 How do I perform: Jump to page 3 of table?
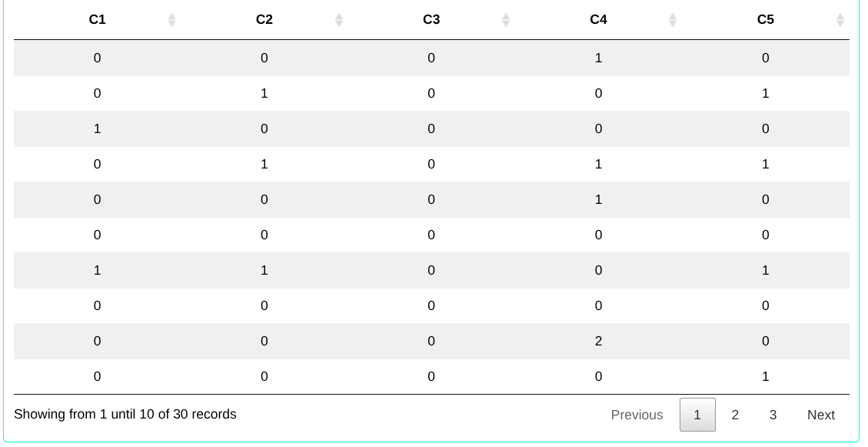(773, 415)
